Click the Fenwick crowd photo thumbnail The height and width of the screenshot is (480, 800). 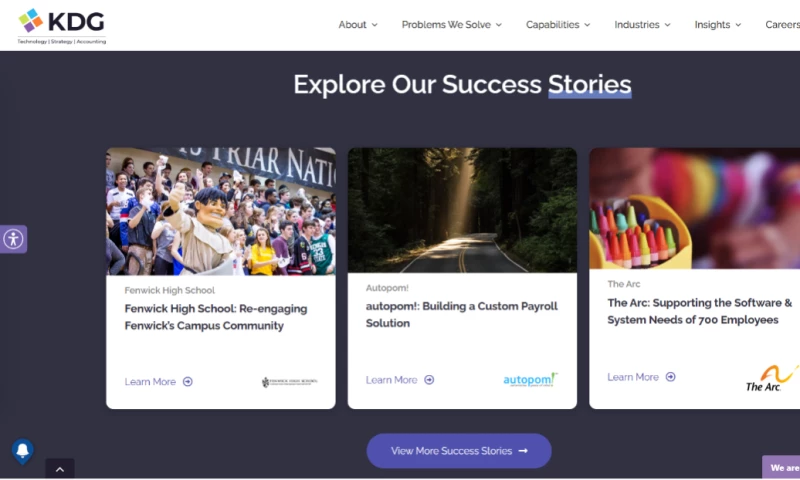tap(221, 211)
